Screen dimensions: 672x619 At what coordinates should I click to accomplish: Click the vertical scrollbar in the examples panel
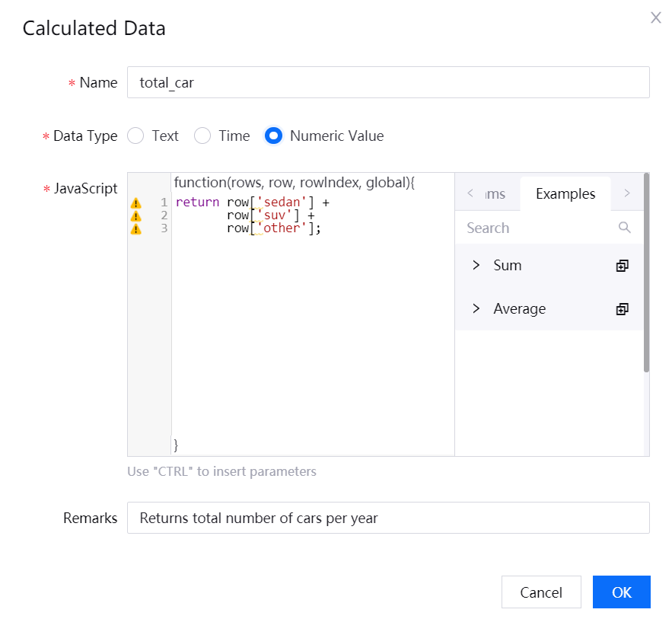coord(646,274)
